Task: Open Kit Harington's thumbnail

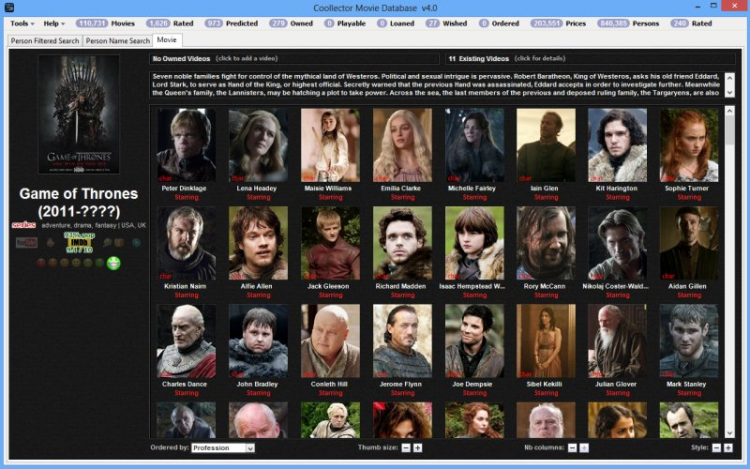Action: (x=618, y=145)
